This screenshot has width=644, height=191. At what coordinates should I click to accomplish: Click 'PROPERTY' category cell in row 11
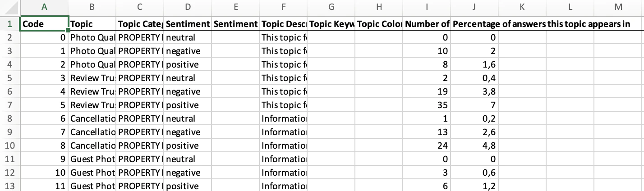[140, 159]
